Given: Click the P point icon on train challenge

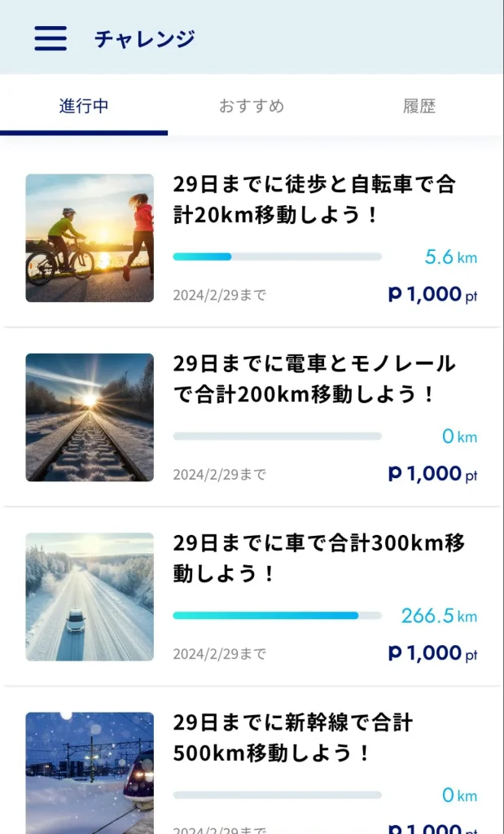Looking at the screenshot, I should [x=396, y=473].
